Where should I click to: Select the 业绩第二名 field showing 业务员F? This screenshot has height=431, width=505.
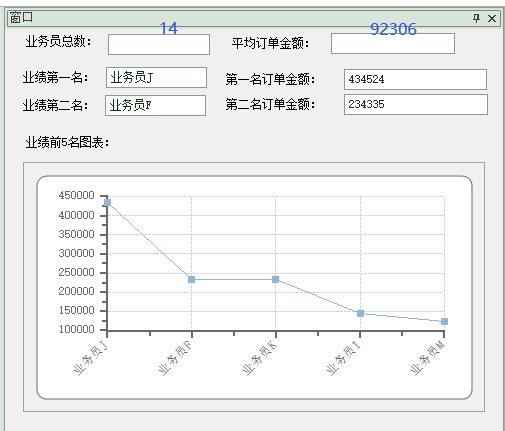point(155,106)
